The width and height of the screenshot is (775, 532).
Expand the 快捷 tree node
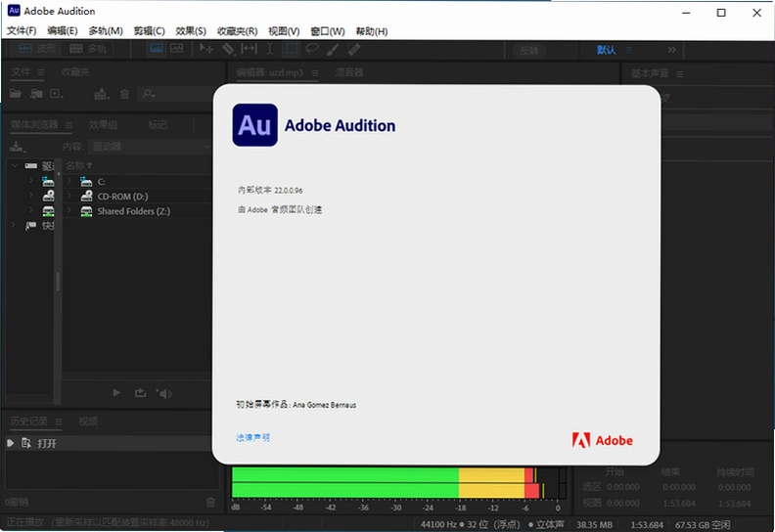coord(14,225)
